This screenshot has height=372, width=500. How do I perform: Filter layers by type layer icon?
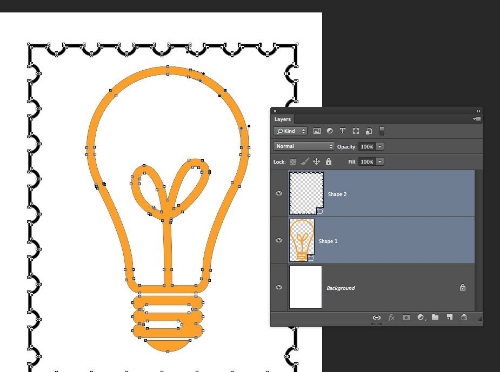[342, 131]
